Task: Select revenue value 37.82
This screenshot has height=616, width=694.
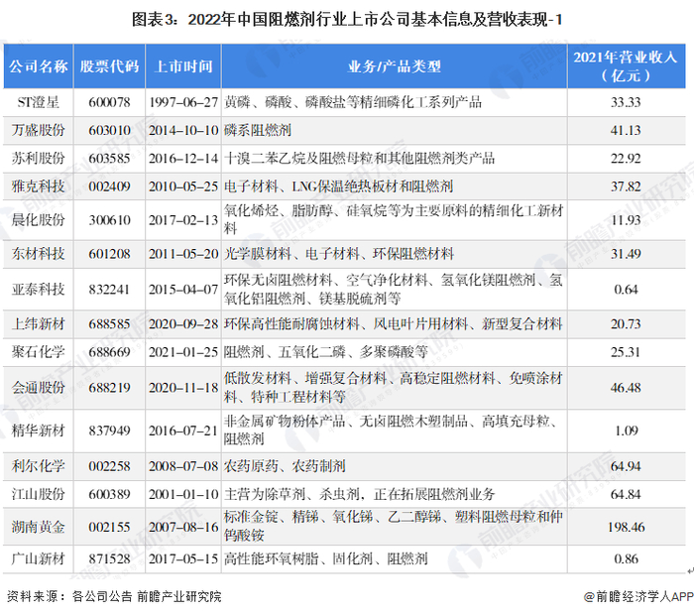Action: point(626,186)
